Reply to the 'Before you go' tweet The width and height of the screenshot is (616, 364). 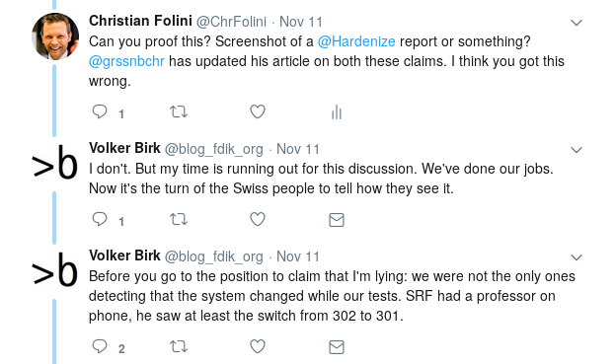[100, 346]
